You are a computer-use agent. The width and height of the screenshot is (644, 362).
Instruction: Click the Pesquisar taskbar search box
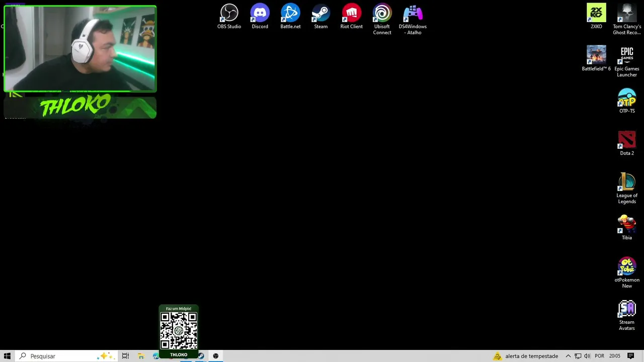coord(65,356)
